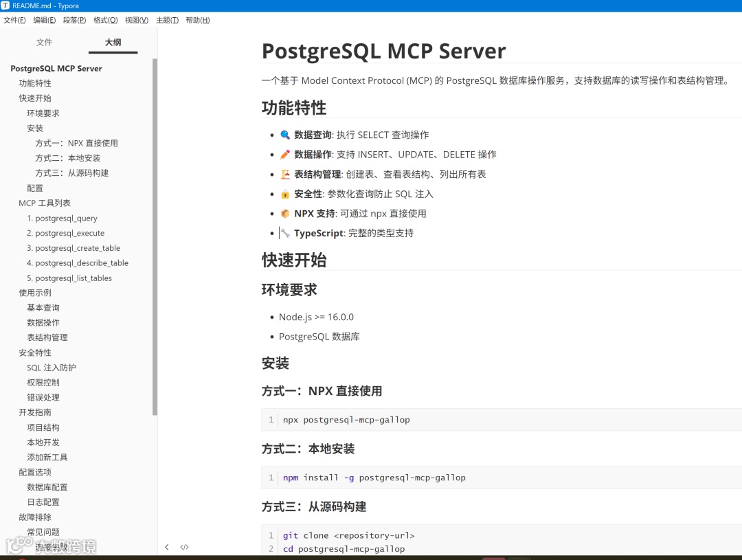
Task: Open outline item 方式二：本地安装
Action: pyautogui.click(x=67, y=158)
